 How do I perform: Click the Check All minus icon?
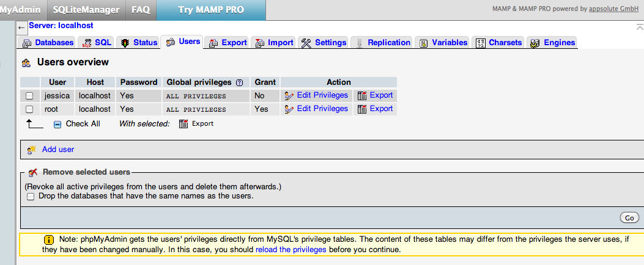coord(57,124)
